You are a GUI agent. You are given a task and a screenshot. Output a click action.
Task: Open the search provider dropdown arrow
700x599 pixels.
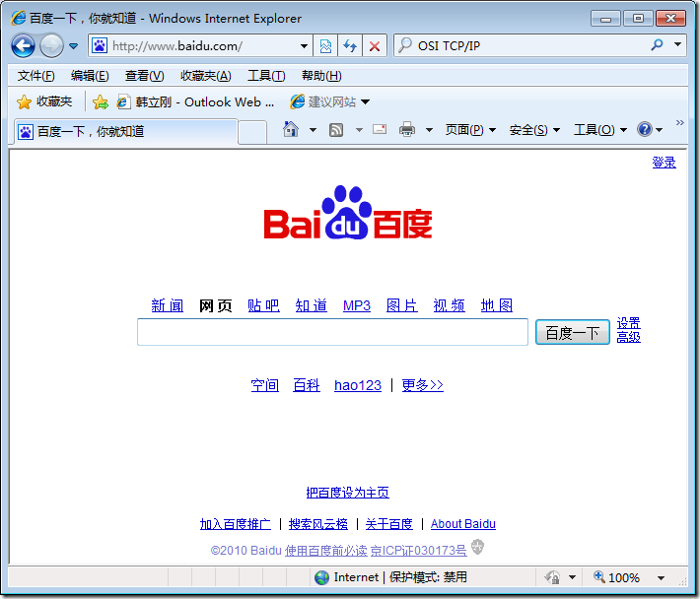(677, 44)
